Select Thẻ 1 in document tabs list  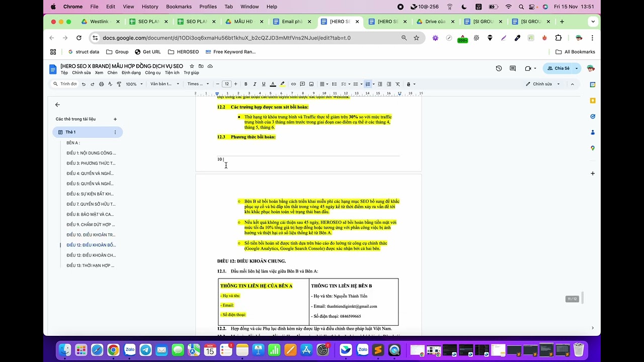(x=88, y=132)
